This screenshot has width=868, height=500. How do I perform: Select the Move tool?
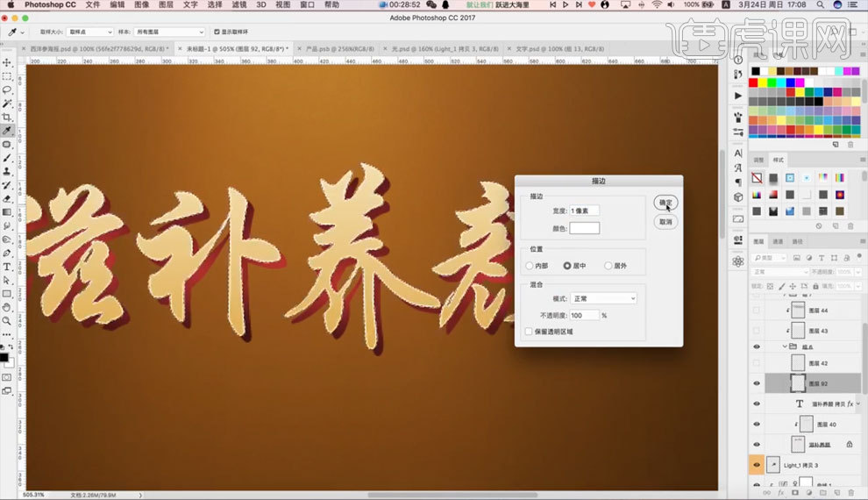(7, 62)
